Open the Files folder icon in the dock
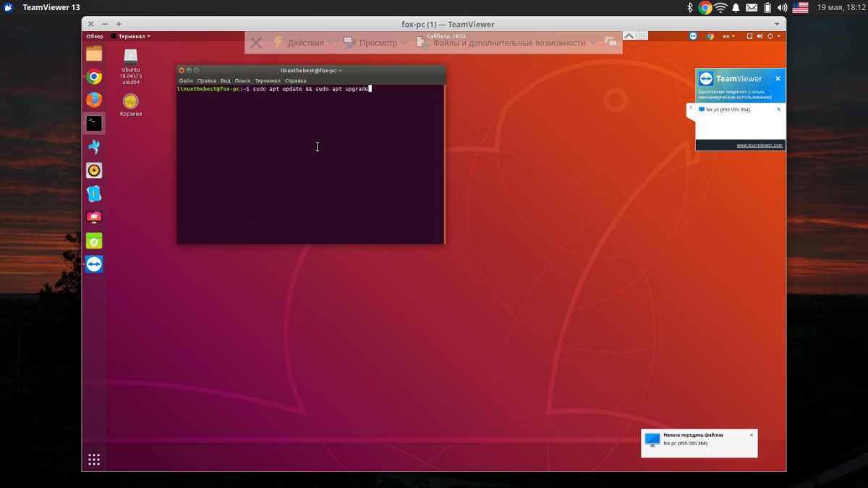 pyautogui.click(x=94, y=53)
